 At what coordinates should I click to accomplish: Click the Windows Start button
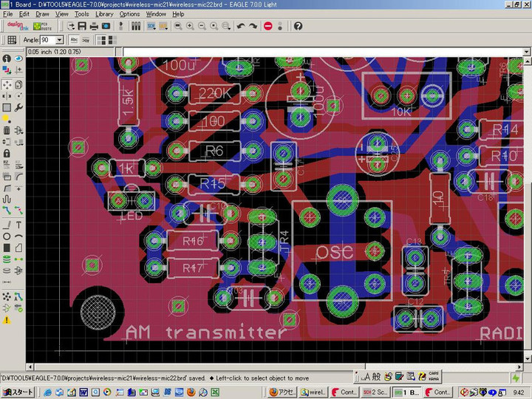click(18, 392)
